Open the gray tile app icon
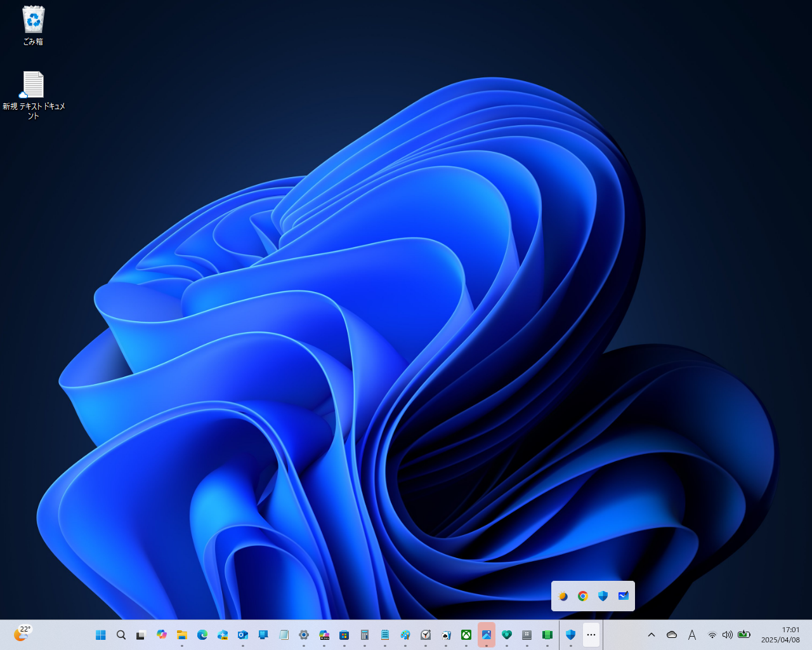The width and height of the screenshot is (812, 650). click(527, 635)
